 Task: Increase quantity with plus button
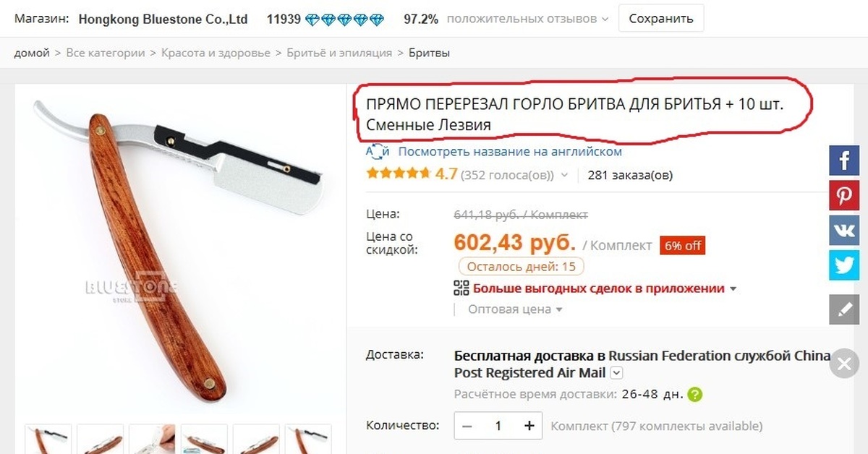click(x=530, y=426)
